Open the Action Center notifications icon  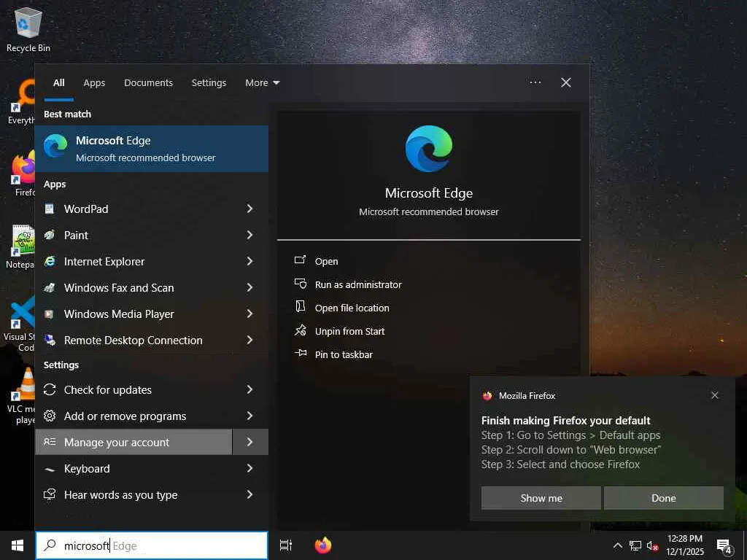pos(724,546)
